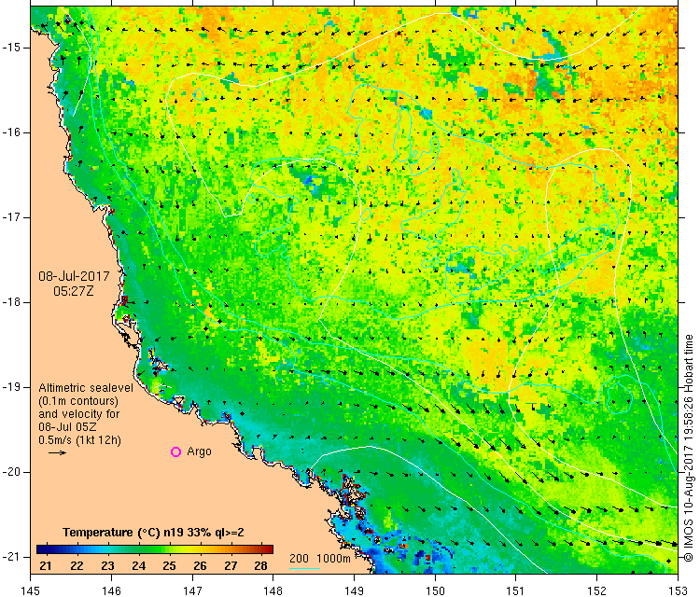Click the latitude label -20
700x597 pixels.
pyautogui.click(x=11, y=472)
